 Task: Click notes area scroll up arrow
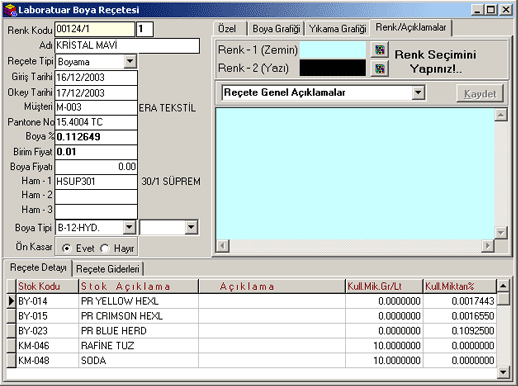[x=501, y=115]
